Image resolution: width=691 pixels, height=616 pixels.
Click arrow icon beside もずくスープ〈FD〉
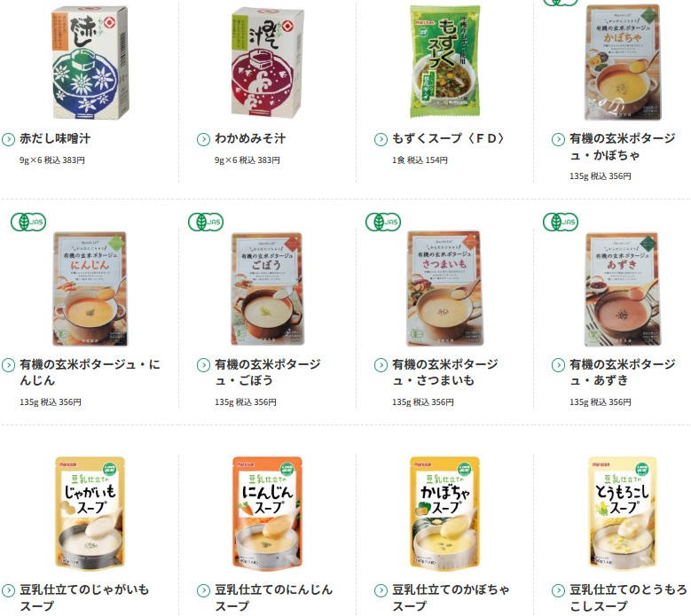coord(381,139)
